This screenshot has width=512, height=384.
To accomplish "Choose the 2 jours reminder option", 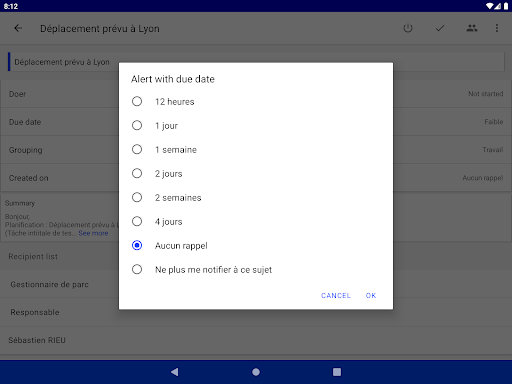I will coord(256,173).
